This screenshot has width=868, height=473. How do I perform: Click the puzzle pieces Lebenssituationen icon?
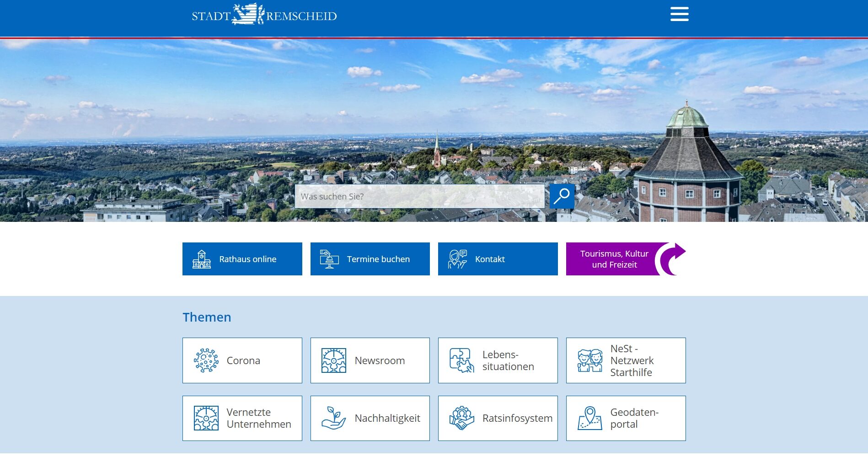(x=461, y=360)
